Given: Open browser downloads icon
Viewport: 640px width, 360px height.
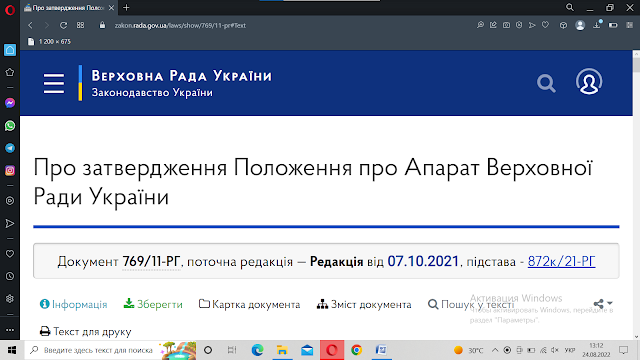Looking at the screenshot, I should tap(597, 24).
